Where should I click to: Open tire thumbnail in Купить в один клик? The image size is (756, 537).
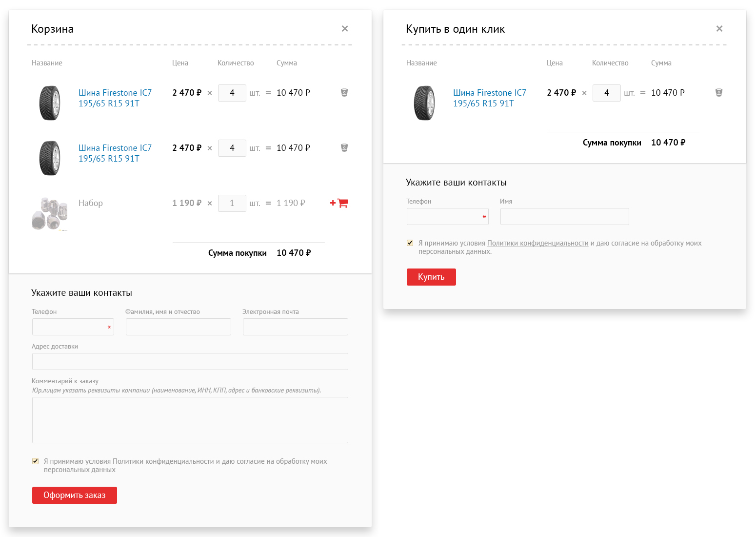point(424,103)
